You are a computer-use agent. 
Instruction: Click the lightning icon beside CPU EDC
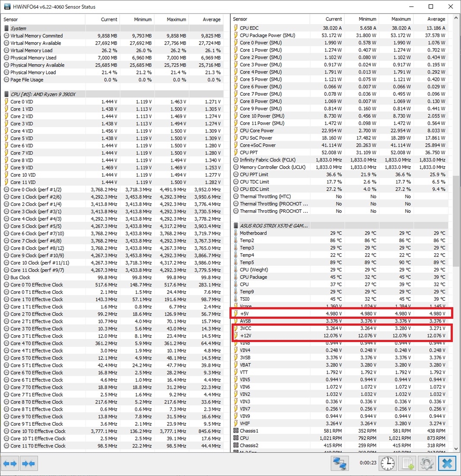pyautogui.click(x=236, y=28)
